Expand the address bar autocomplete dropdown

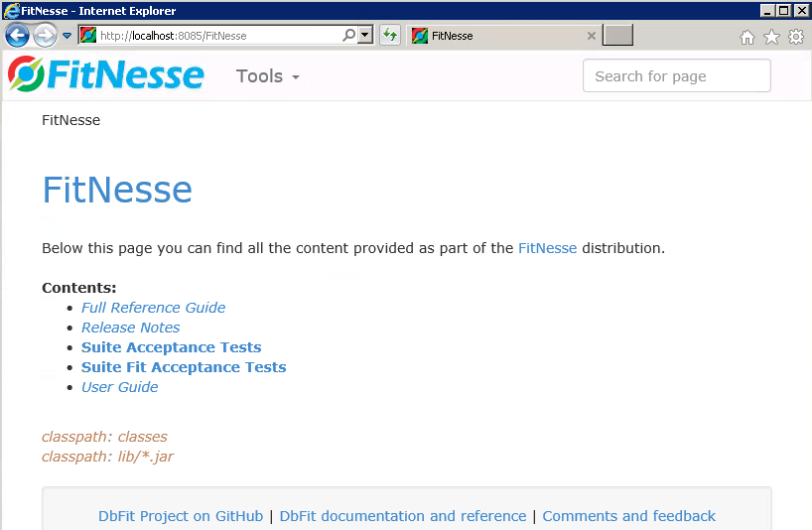point(365,35)
